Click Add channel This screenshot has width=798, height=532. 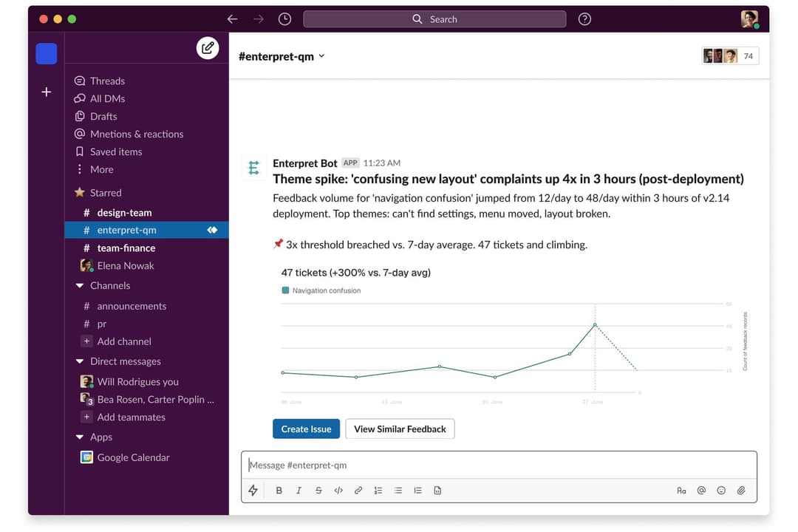(x=117, y=341)
